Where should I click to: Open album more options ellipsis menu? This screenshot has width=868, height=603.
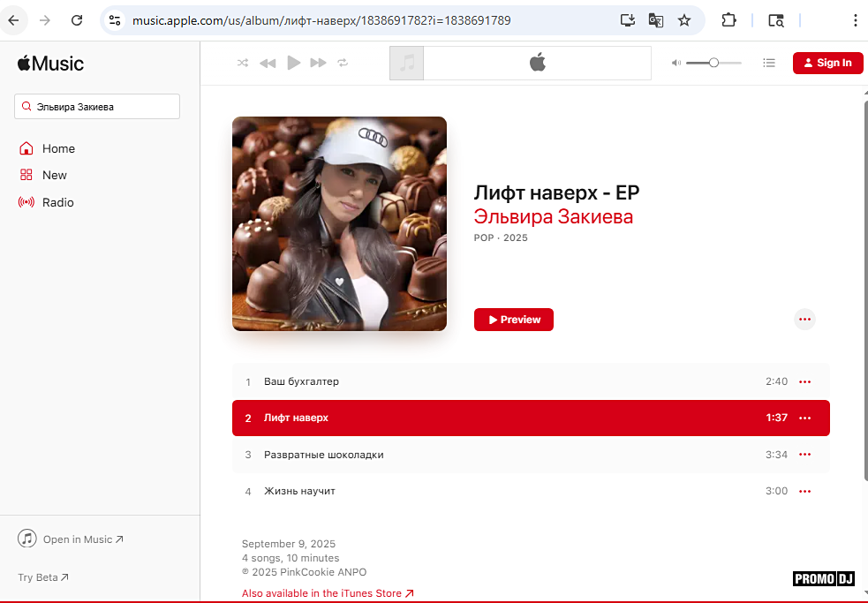pyautogui.click(x=804, y=320)
